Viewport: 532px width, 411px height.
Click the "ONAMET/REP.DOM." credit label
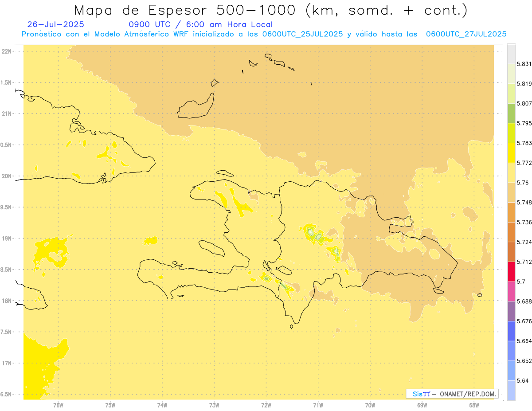(468, 394)
